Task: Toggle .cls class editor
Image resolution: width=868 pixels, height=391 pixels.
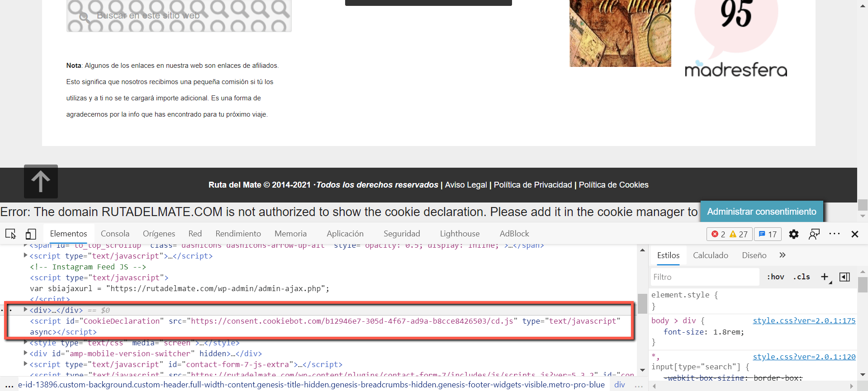Action: click(802, 277)
